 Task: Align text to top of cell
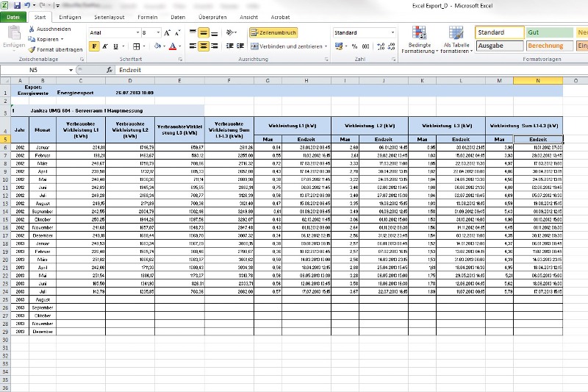tap(193, 32)
